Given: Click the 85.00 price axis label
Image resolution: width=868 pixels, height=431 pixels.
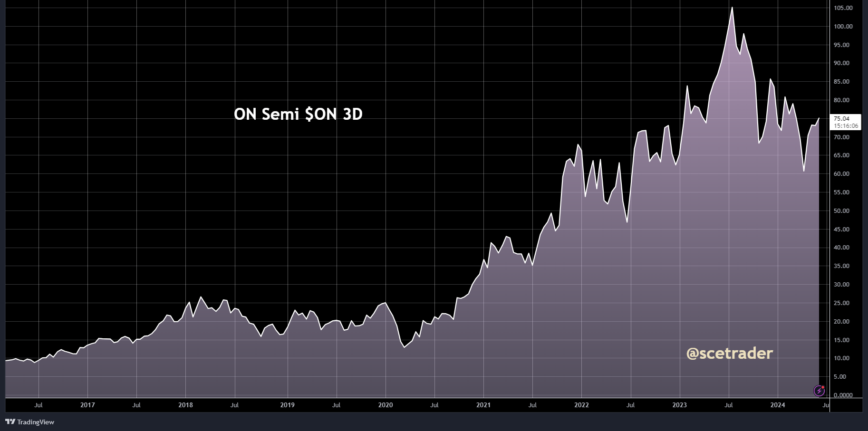Looking at the screenshot, I should click(842, 82).
